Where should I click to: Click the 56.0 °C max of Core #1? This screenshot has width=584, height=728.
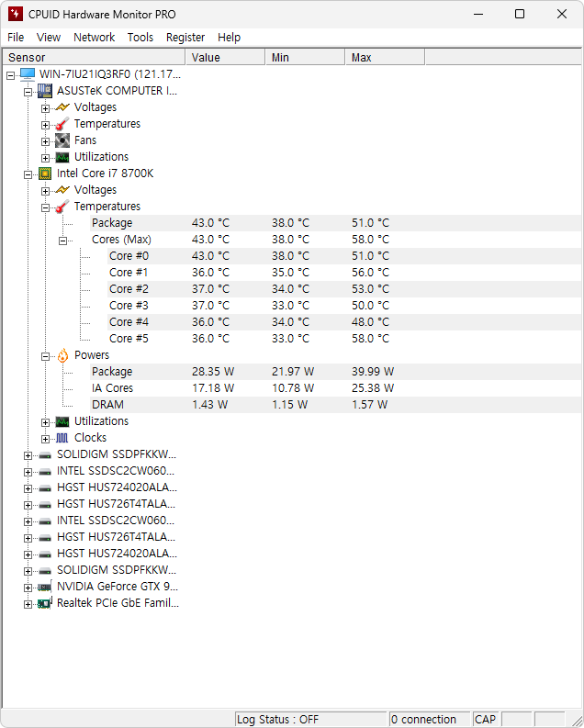(x=370, y=273)
